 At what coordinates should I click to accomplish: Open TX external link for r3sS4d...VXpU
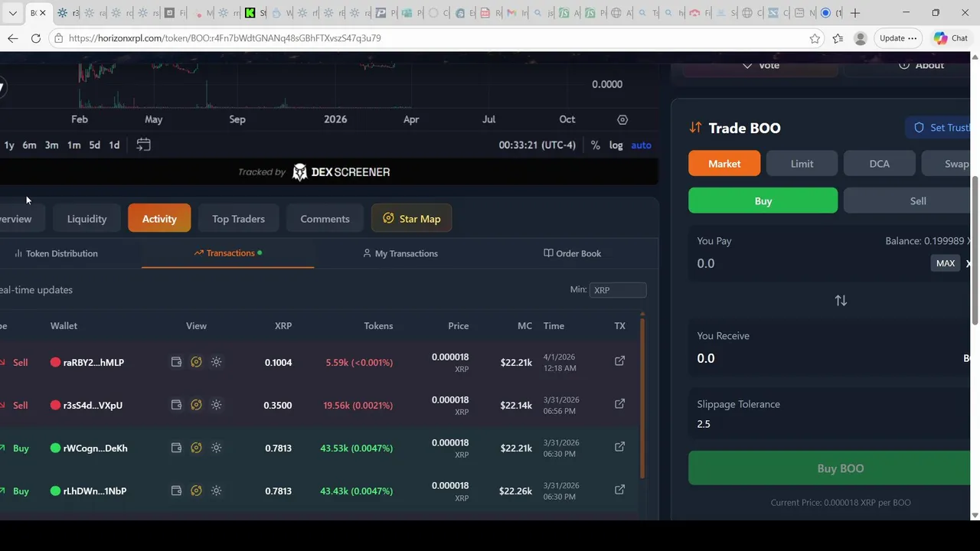(619, 403)
